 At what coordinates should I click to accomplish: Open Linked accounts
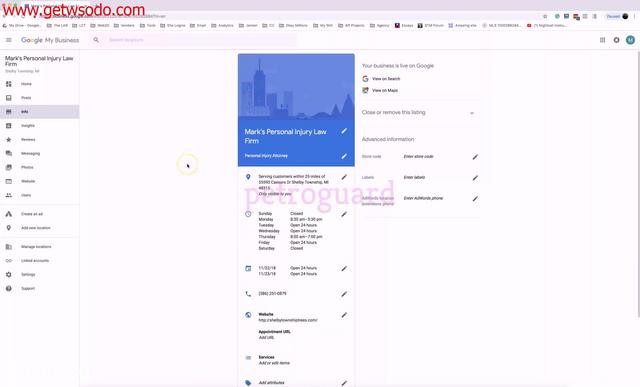pos(40,260)
